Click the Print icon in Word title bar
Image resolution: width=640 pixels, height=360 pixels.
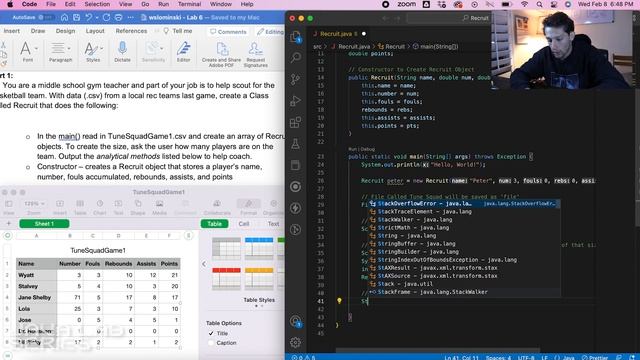[118, 18]
